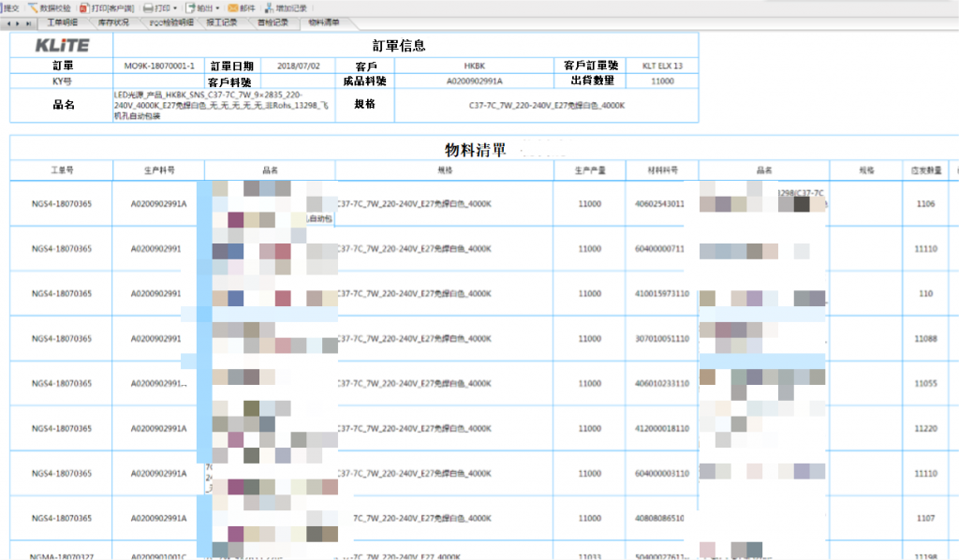This screenshot has width=959, height=560.
Task: Select work order NGMA-18070327
Action: [62, 556]
